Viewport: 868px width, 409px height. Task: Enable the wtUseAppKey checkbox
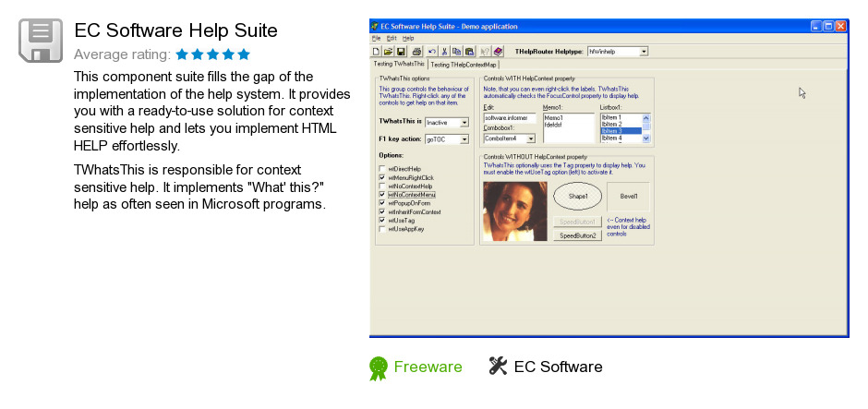pyautogui.click(x=382, y=229)
